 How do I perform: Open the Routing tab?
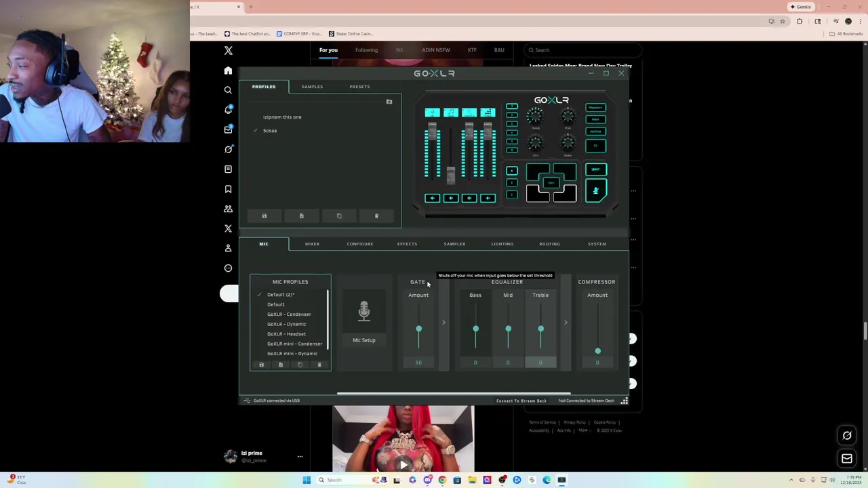pos(549,244)
